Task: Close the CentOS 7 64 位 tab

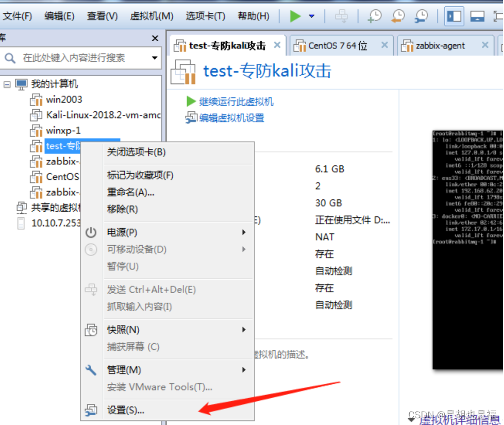Action: 384,45
